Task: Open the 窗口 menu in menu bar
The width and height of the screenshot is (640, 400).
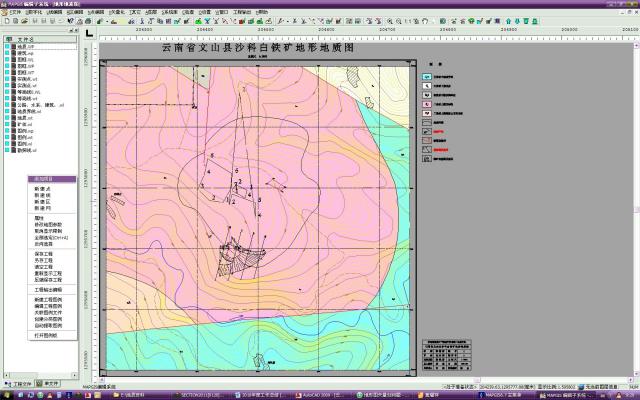Action: point(221,11)
